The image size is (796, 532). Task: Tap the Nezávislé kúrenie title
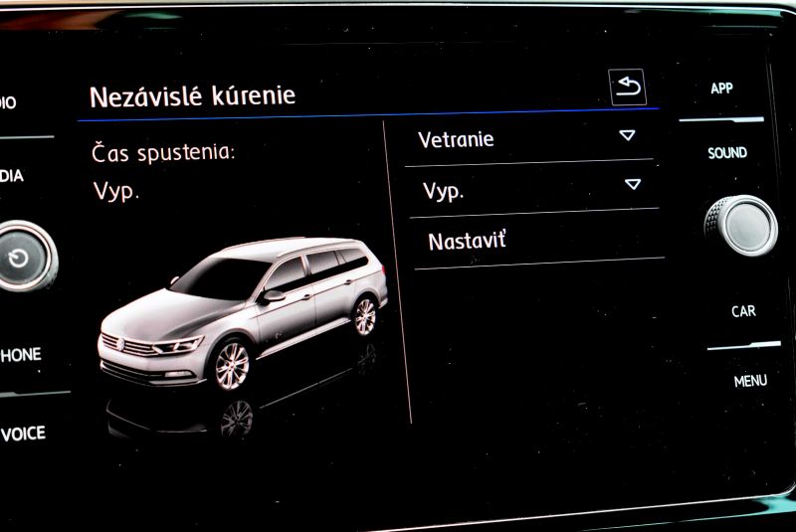pos(192,95)
